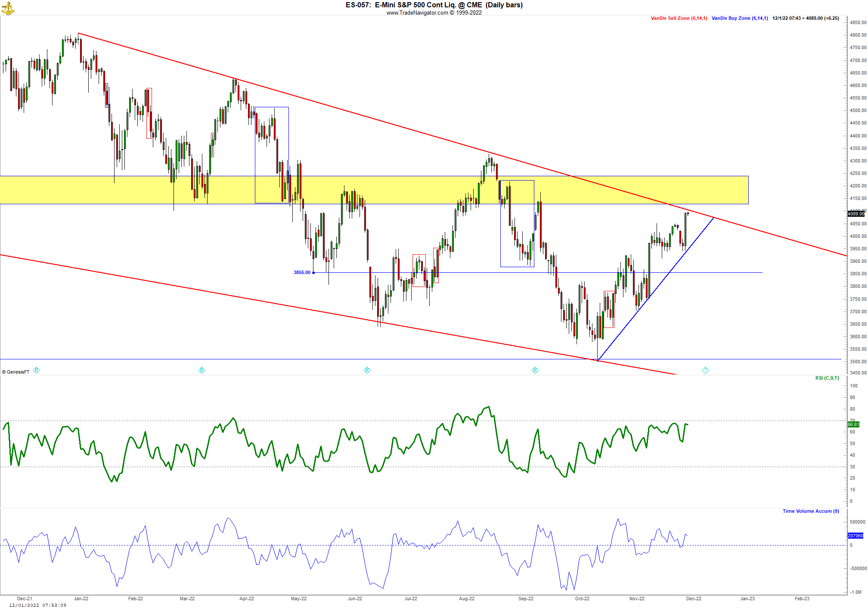Click the Trade Navigator logo icon
The image size is (868, 608).
(x=8, y=8)
